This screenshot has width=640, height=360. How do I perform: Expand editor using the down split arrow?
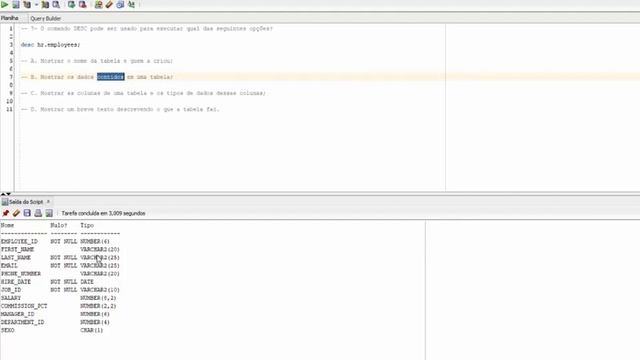(x=8, y=193)
